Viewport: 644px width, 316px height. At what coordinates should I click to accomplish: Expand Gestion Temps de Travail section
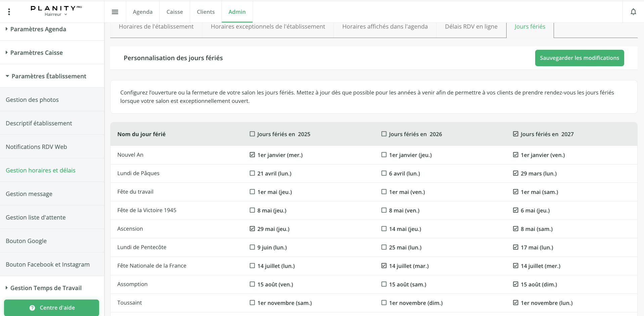(46, 288)
